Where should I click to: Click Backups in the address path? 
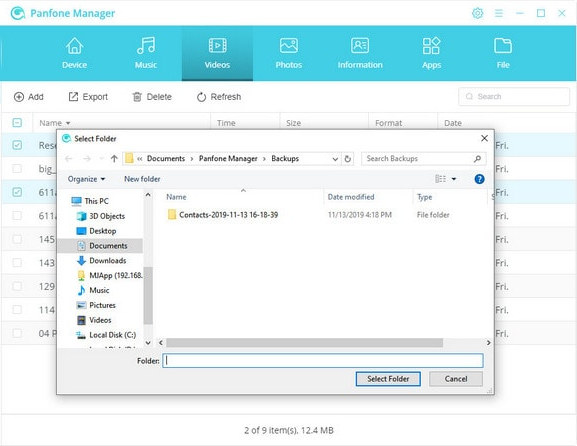click(x=285, y=159)
